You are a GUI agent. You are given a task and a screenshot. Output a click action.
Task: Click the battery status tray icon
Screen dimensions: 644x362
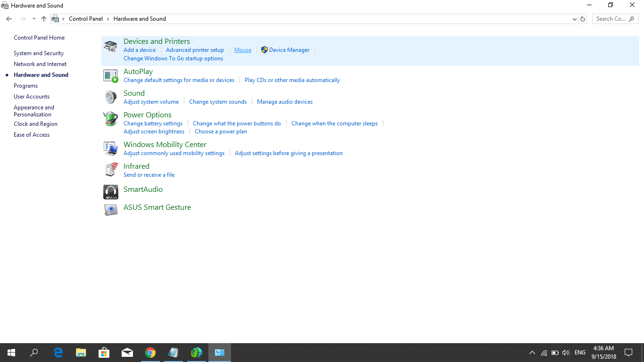click(x=555, y=353)
